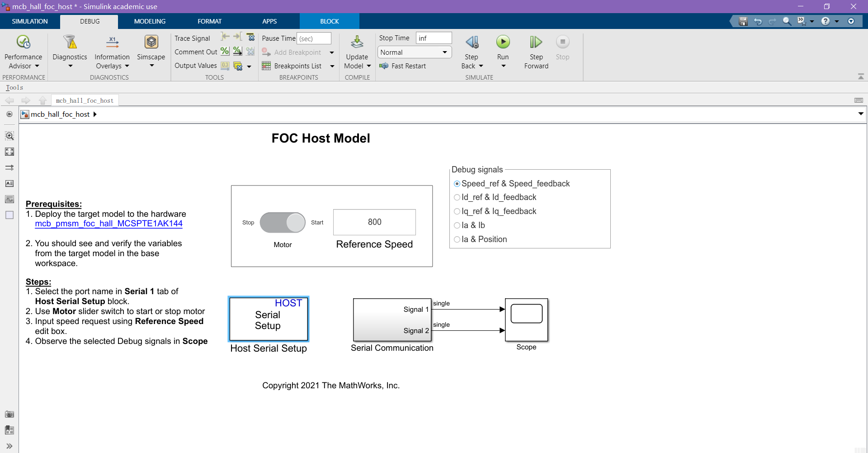Viewport: 868px width, 453px height.
Task: Click the Performance Advisor icon
Action: pyautogui.click(x=23, y=42)
